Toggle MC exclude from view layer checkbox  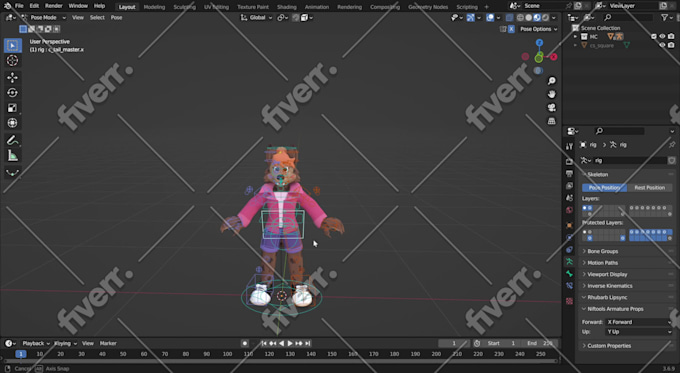click(654, 36)
